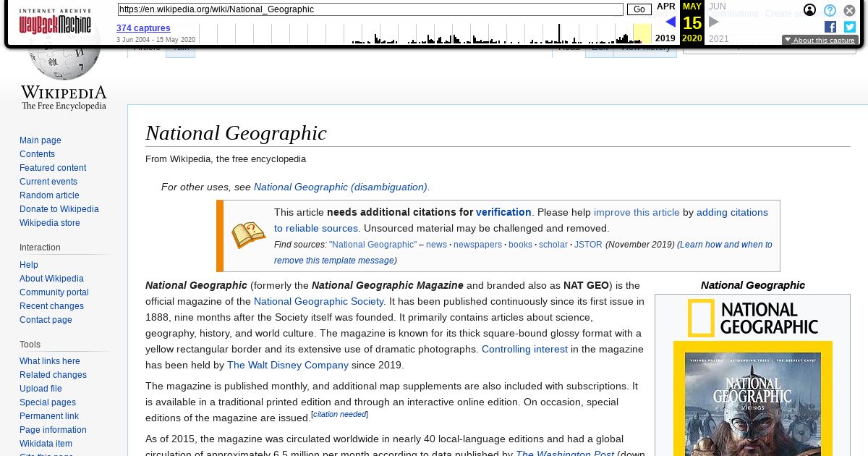Open Controlling interest link
Screen dimensions: 868x456
pyautogui.click(x=524, y=349)
